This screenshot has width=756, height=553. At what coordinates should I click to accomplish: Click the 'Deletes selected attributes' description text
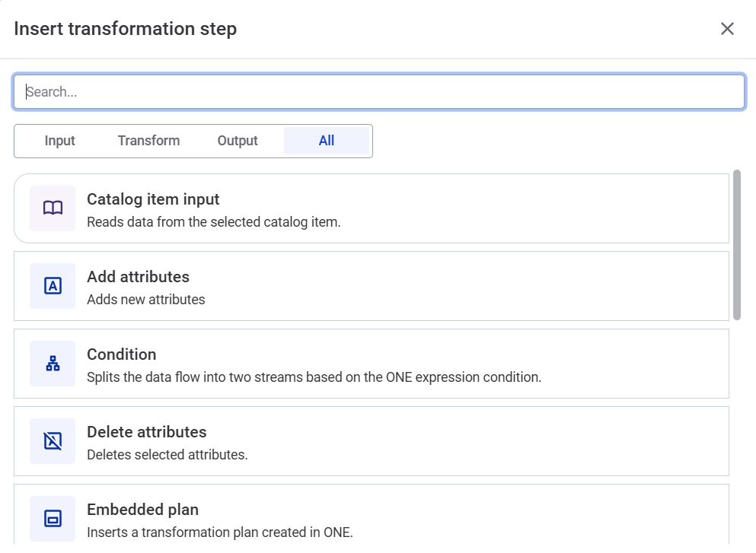coord(167,455)
